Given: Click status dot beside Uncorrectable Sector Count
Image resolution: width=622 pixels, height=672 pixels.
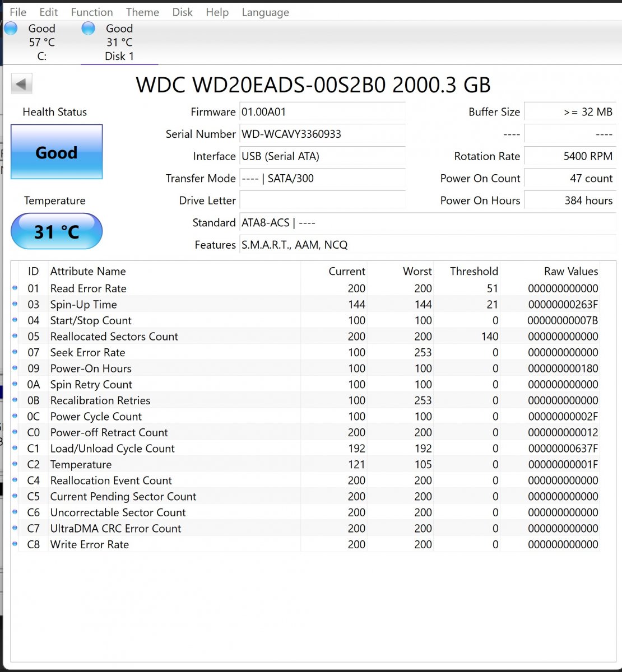Looking at the screenshot, I should 15,512.
